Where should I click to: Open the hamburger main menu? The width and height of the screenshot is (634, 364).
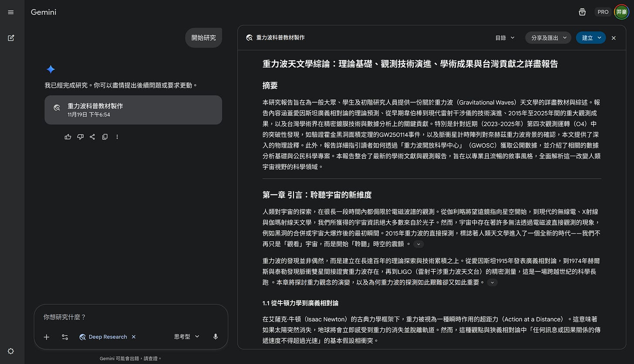[x=11, y=12]
